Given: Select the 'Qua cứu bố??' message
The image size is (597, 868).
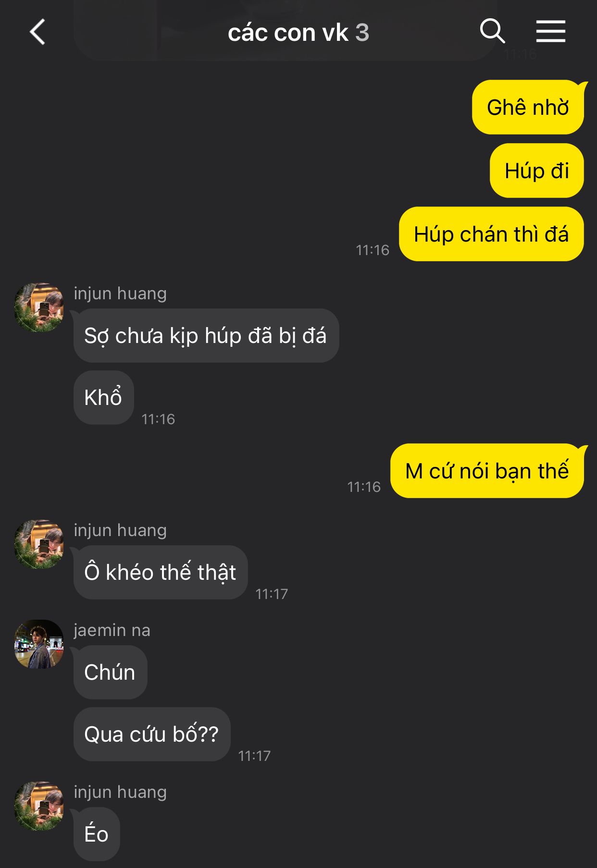Looking at the screenshot, I should (152, 734).
